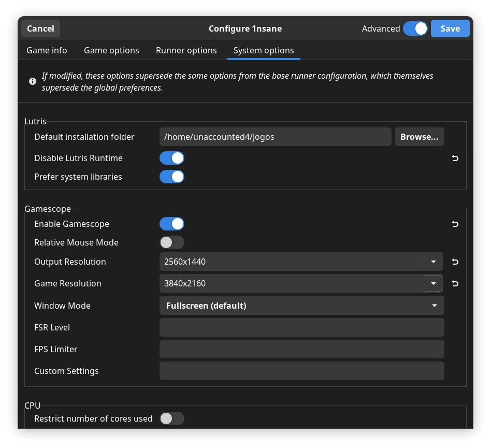Click the Default installation folder path field
This screenshot has height=448, width=491.
tap(275, 137)
